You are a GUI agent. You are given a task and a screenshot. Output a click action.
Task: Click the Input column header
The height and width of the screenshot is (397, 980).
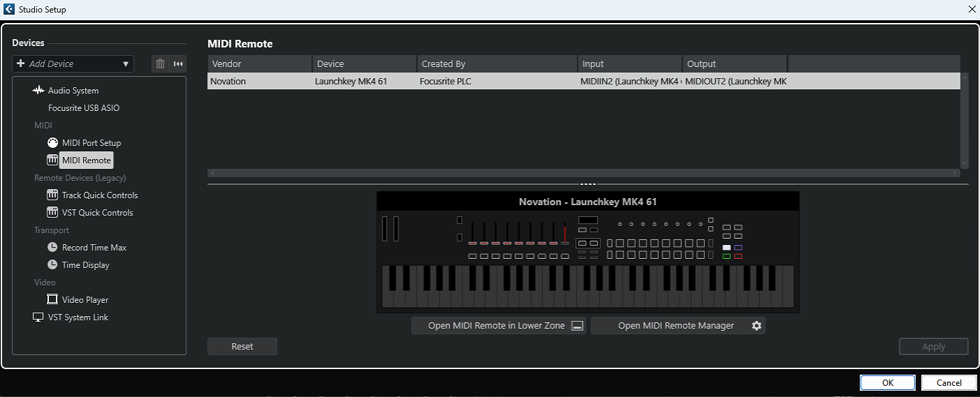pos(630,63)
